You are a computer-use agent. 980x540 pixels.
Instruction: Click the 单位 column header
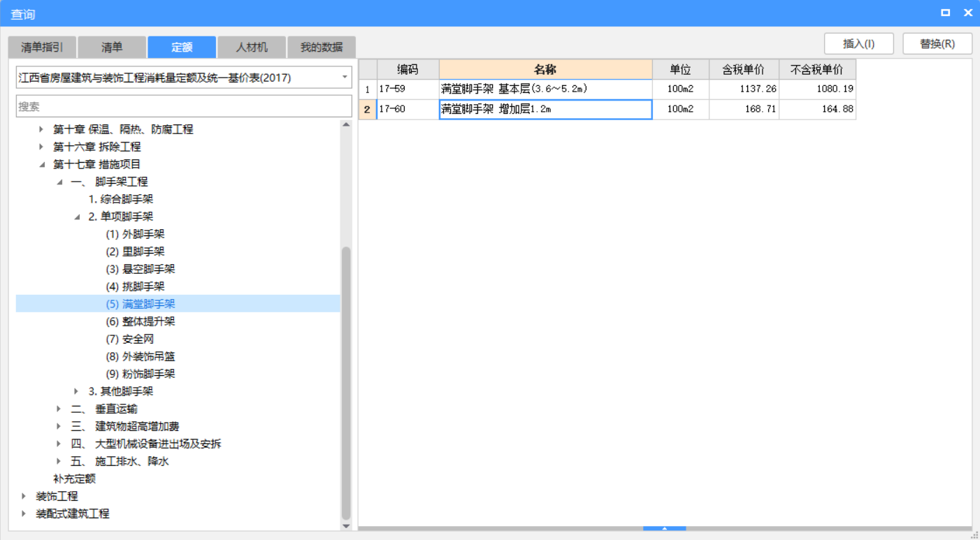(x=680, y=69)
